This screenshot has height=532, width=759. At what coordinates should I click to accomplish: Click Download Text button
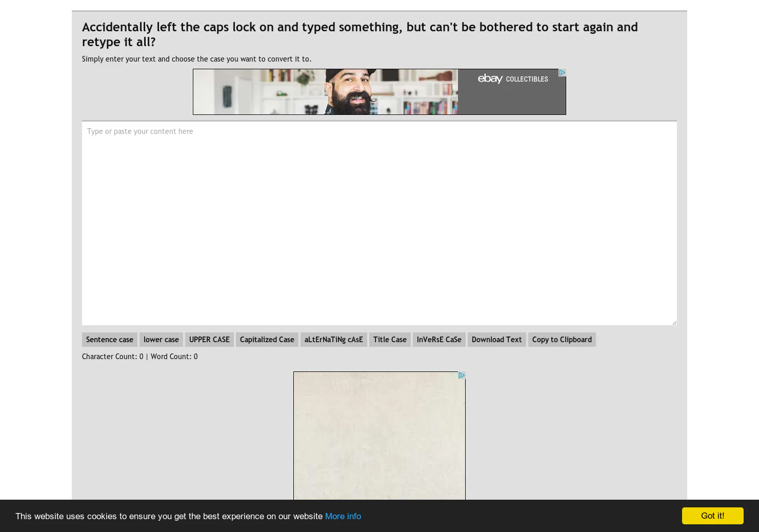point(497,340)
